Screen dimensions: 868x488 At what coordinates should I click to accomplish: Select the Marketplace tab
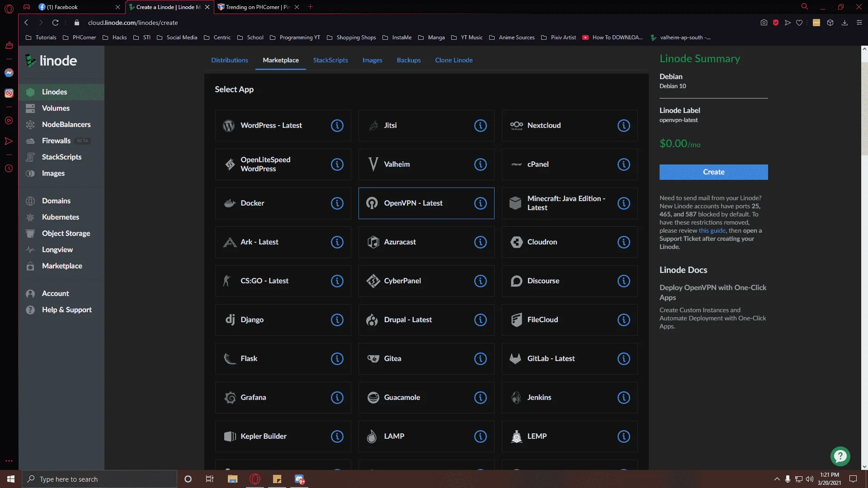(281, 60)
